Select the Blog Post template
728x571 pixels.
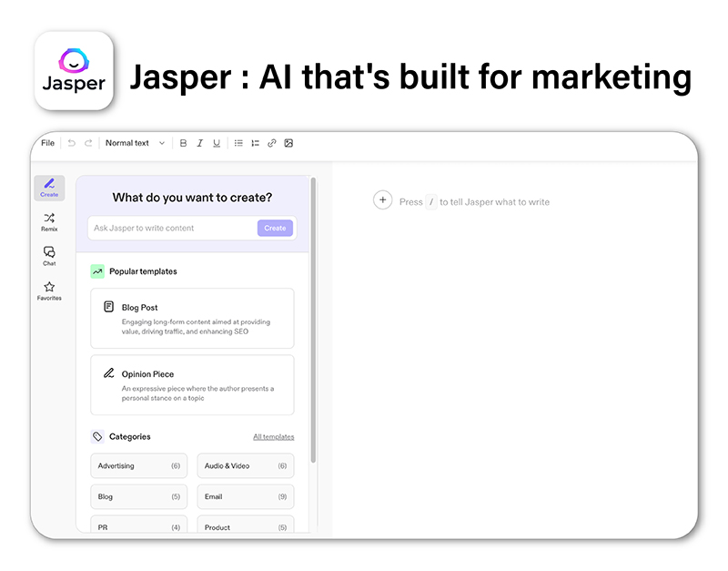click(x=192, y=318)
